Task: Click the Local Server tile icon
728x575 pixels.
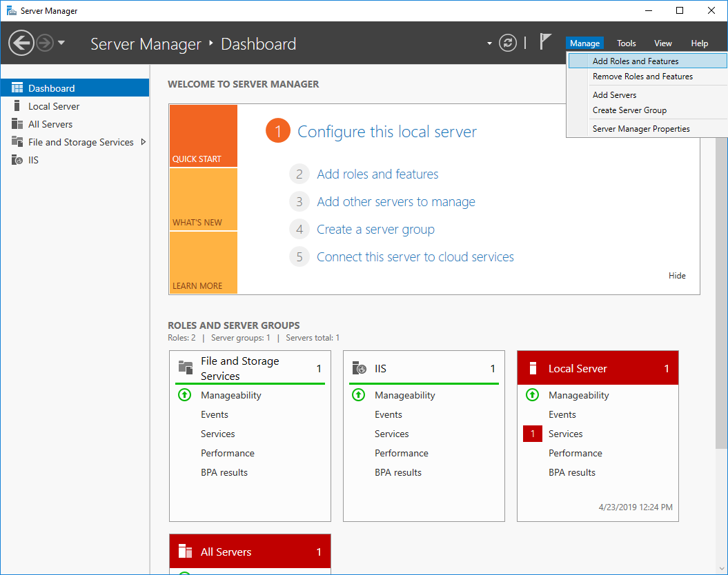Action: point(533,368)
